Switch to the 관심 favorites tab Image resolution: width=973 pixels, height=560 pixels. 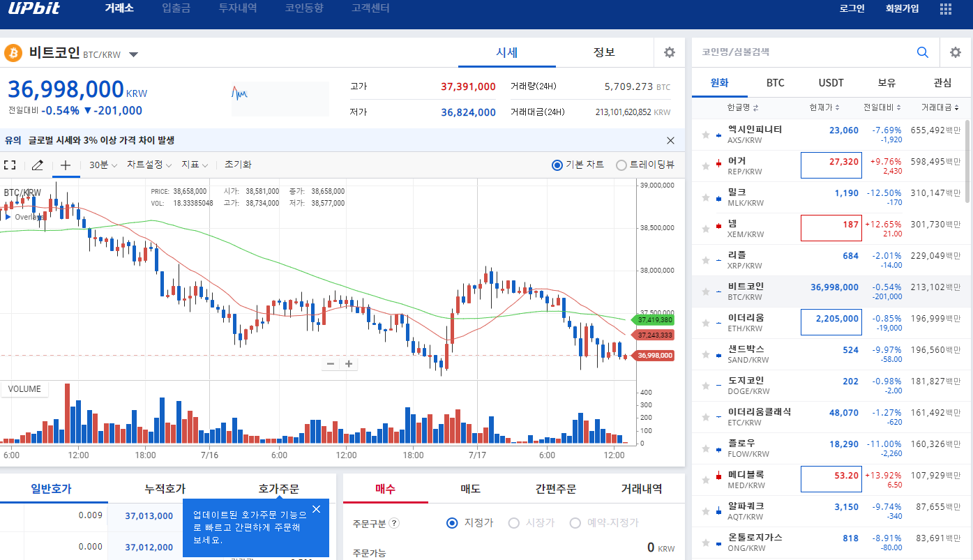point(942,82)
